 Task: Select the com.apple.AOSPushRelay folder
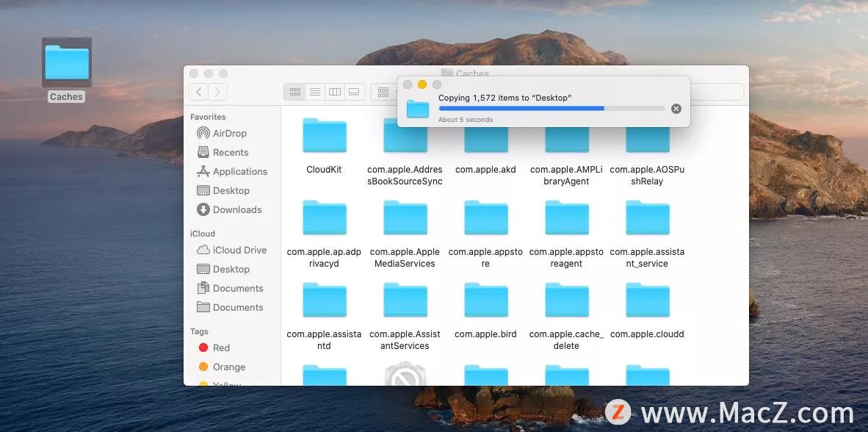point(647,154)
